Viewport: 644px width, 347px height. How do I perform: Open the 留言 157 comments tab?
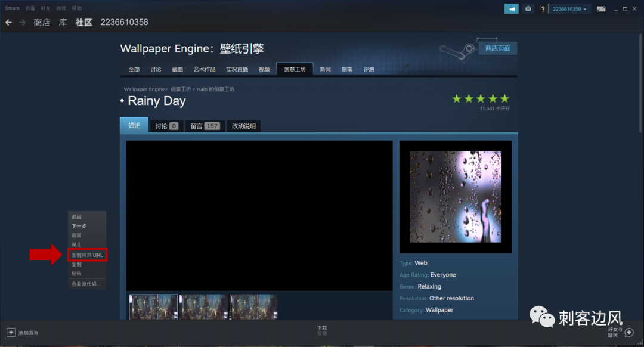pyautogui.click(x=205, y=126)
